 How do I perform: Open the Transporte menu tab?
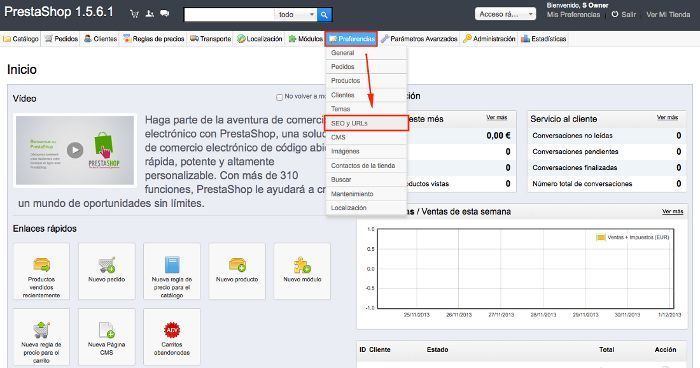click(x=211, y=39)
